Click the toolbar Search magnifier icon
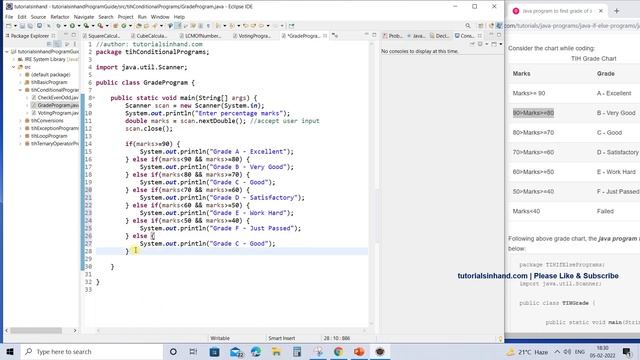Viewport: 640px width, 360px height. [x=468, y=26]
